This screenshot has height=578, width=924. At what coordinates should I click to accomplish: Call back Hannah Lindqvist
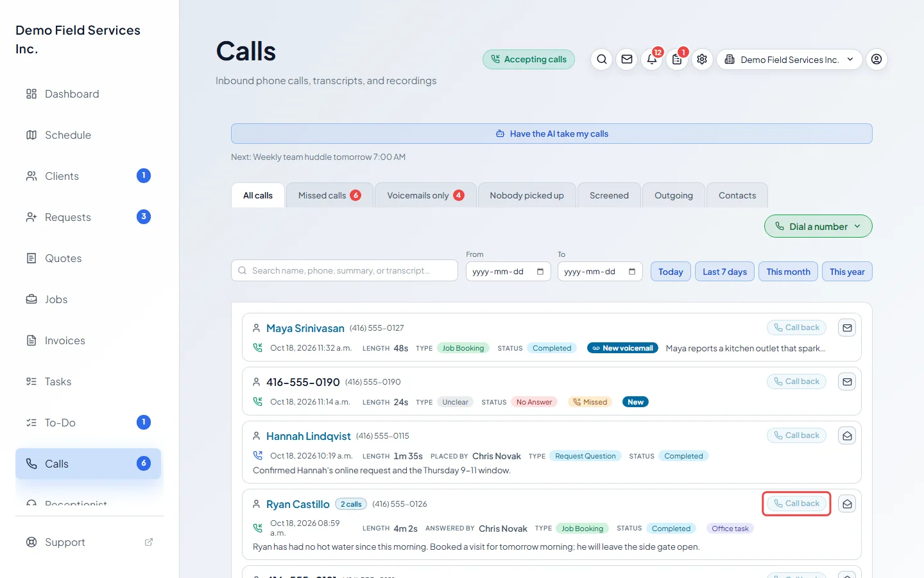click(796, 435)
